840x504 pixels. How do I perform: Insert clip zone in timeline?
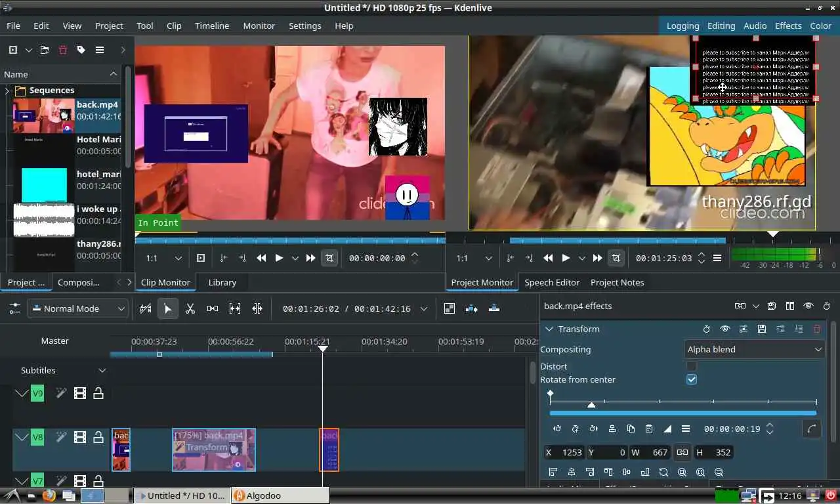point(472,308)
